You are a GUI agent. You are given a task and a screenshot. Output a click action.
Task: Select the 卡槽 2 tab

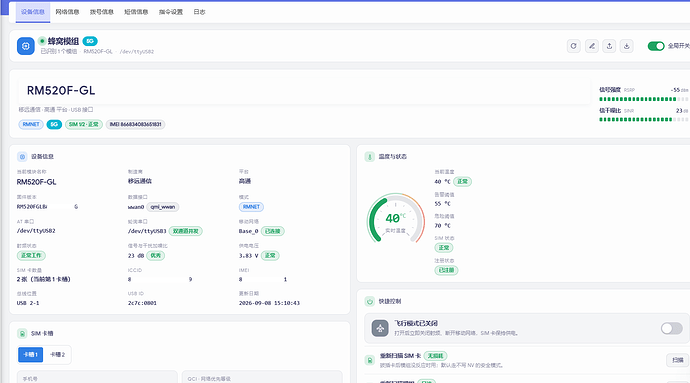[x=57, y=354]
